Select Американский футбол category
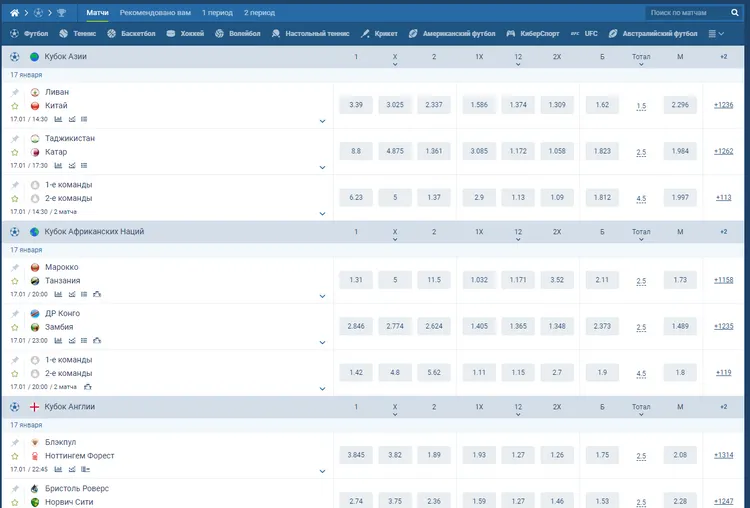Screen dimensions: 750x508 click(452, 33)
